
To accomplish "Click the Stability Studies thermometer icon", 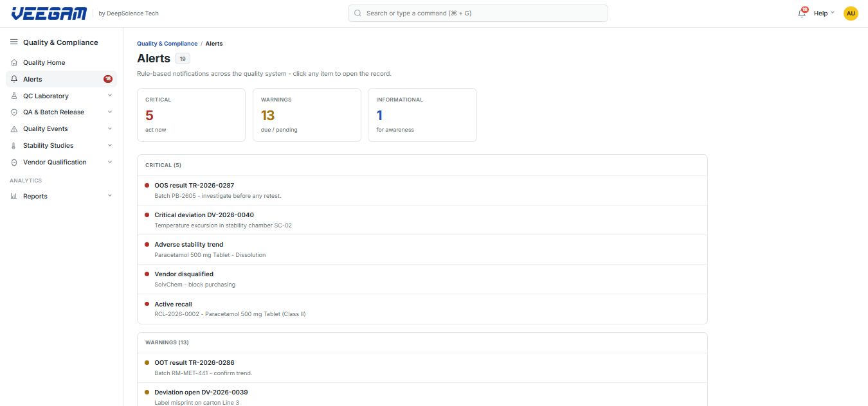I will pyautogui.click(x=14, y=146).
